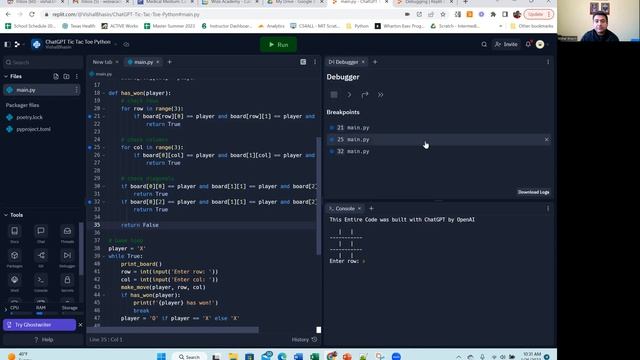Open the notifications bell

point(528,44)
